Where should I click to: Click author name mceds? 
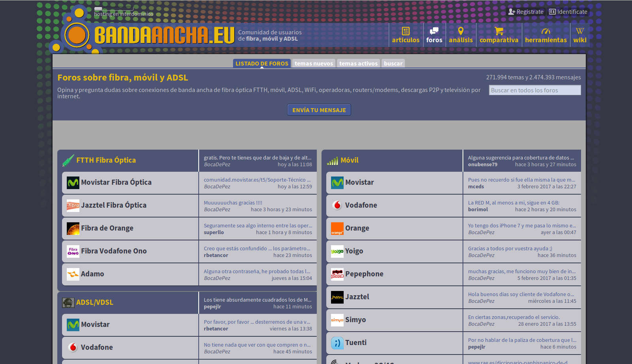476,187
